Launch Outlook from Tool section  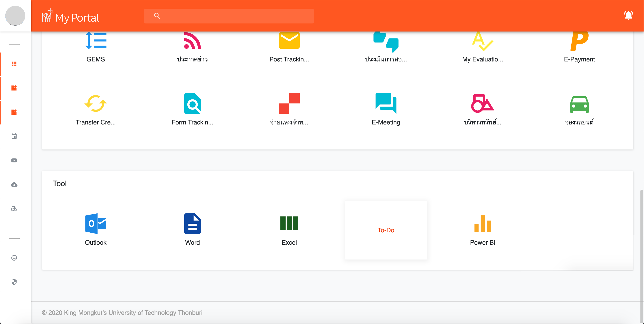(x=95, y=224)
